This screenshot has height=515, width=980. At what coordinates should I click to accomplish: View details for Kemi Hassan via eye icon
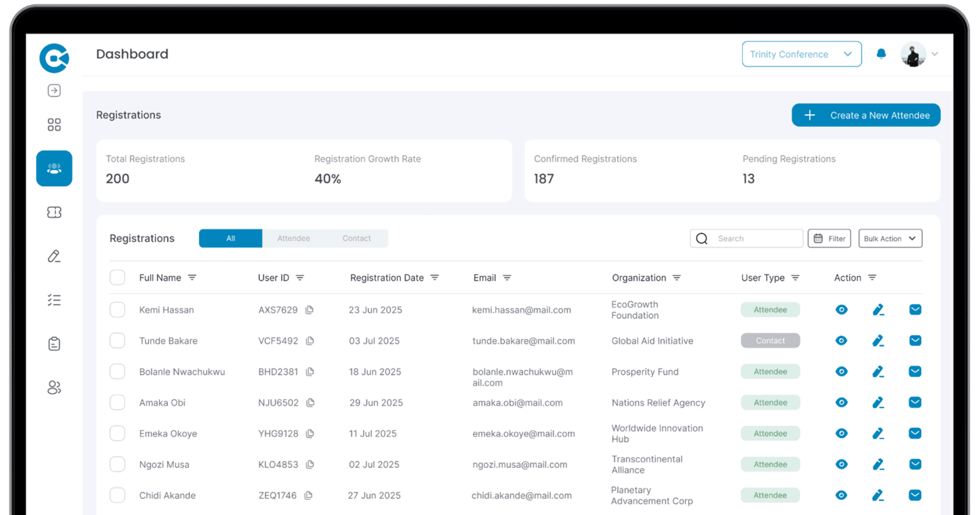coord(841,310)
